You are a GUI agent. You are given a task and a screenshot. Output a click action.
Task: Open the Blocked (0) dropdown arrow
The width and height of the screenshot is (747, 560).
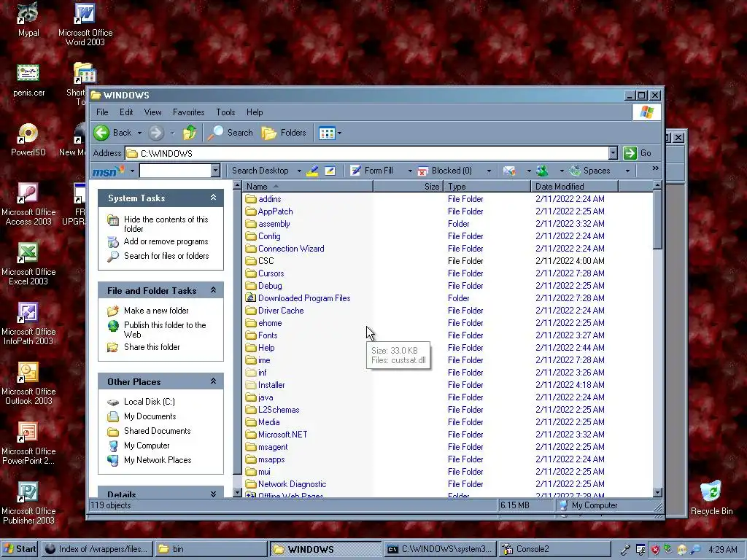click(489, 171)
